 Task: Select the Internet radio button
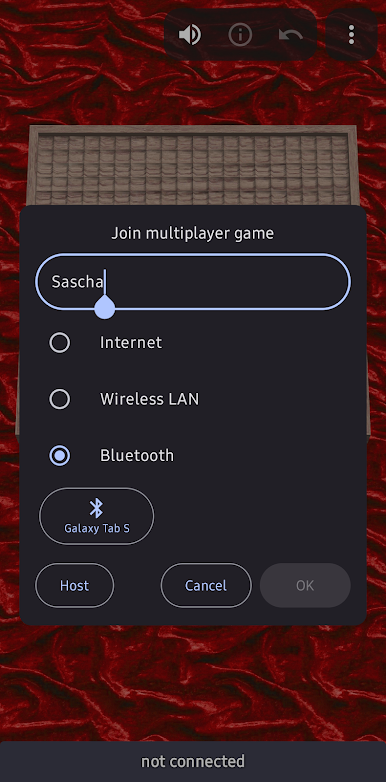[x=60, y=343]
